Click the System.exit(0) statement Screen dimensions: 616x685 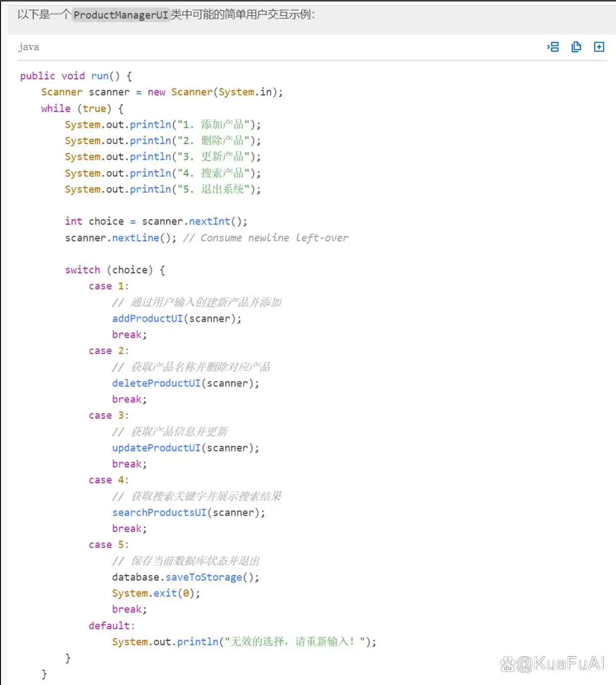(x=156, y=593)
